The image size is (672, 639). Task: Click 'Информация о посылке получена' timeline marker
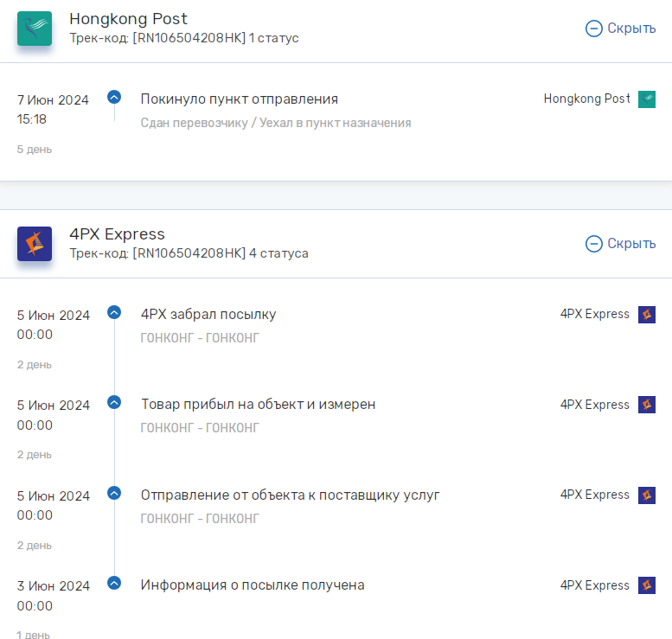(114, 584)
